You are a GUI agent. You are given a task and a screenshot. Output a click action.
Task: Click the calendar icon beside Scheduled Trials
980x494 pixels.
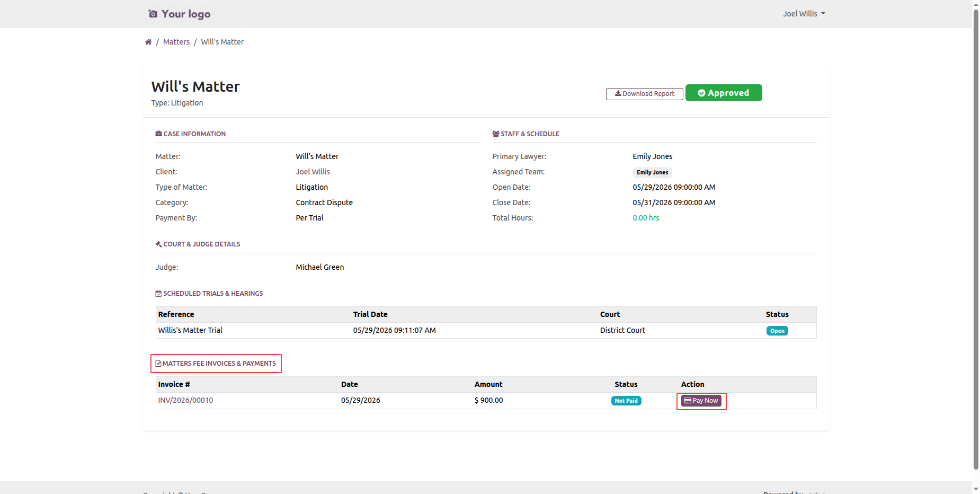(x=158, y=294)
